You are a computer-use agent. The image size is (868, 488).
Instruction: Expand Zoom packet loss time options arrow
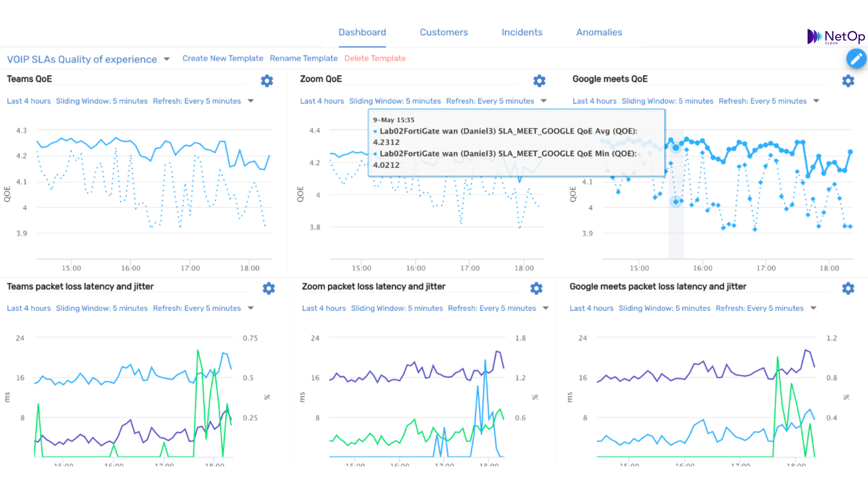(x=546, y=308)
